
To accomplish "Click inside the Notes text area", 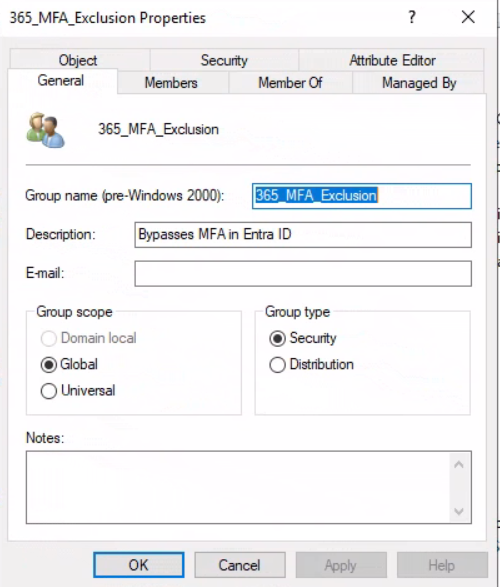I will coord(238,487).
